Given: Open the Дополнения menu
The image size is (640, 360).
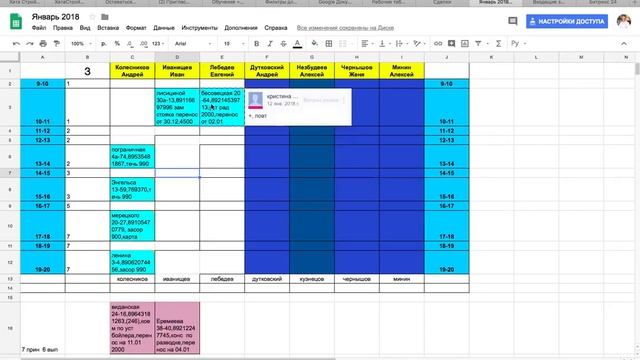Looking at the screenshot, I should tap(241, 28).
